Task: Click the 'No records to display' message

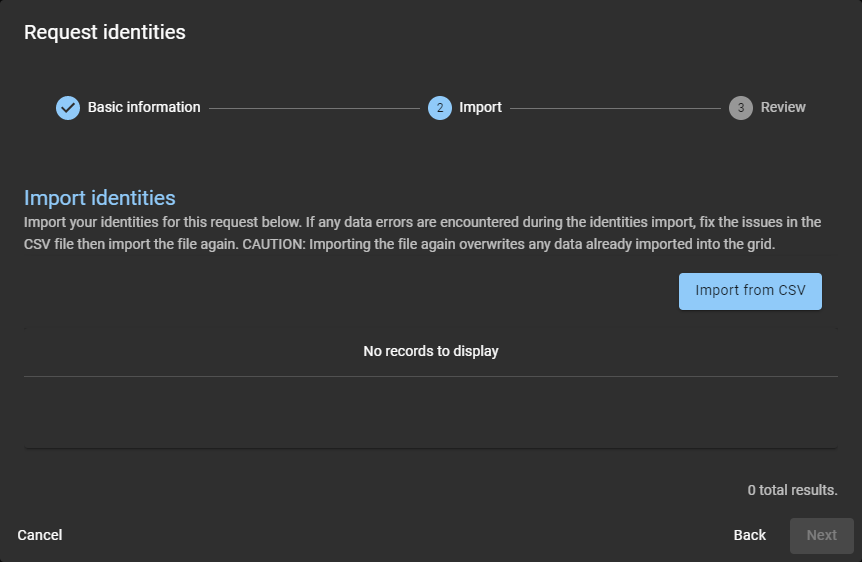Action: (431, 351)
